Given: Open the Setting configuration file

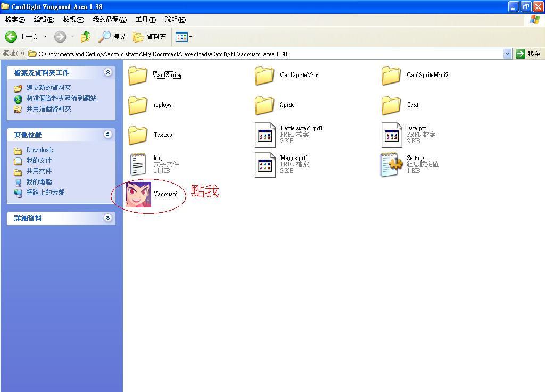Looking at the screenshot, I should [x=391, y=164].
